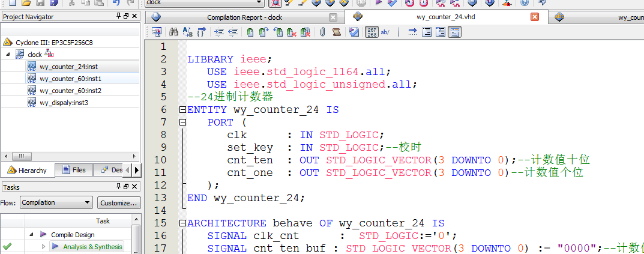Click the Find binoculars icon in editor toolbar
This screenshot has width=644, height=254.
173,32
